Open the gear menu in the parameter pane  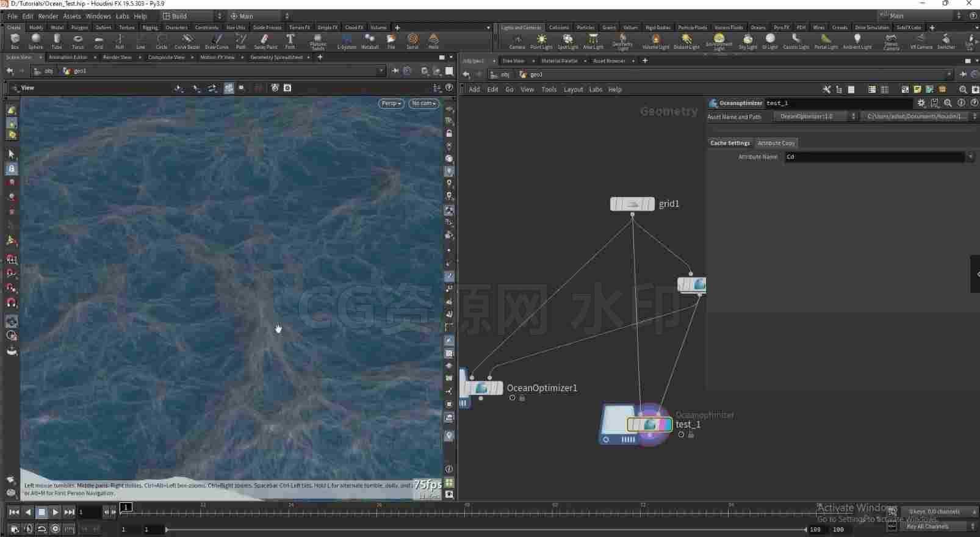point(921,103)
